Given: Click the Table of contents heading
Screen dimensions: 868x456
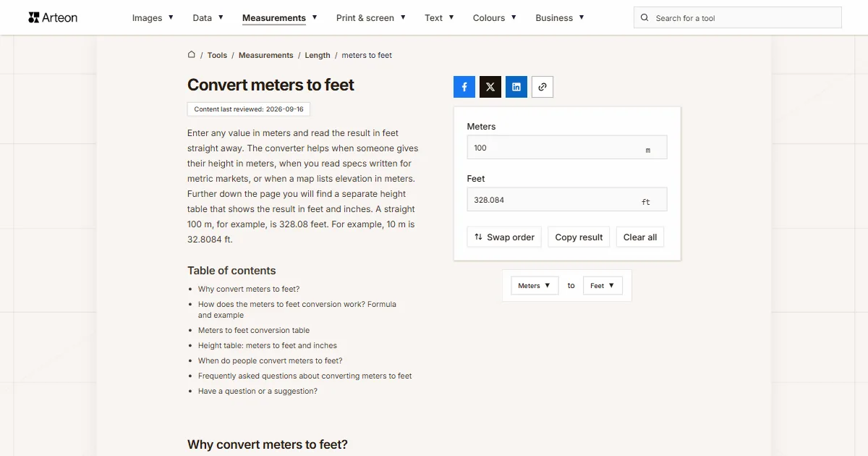Looking at the screenshot, I should 231,271.
